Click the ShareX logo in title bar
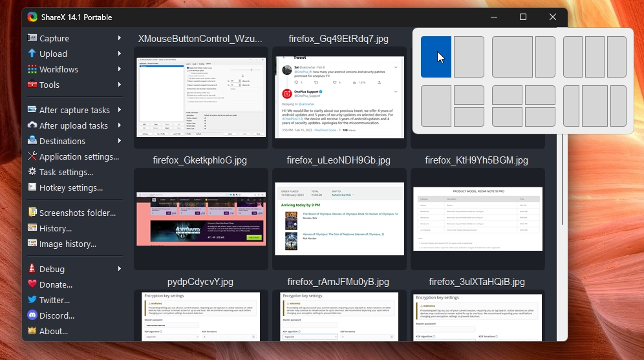This screenshot has height=360, width=644. [32, 17]
